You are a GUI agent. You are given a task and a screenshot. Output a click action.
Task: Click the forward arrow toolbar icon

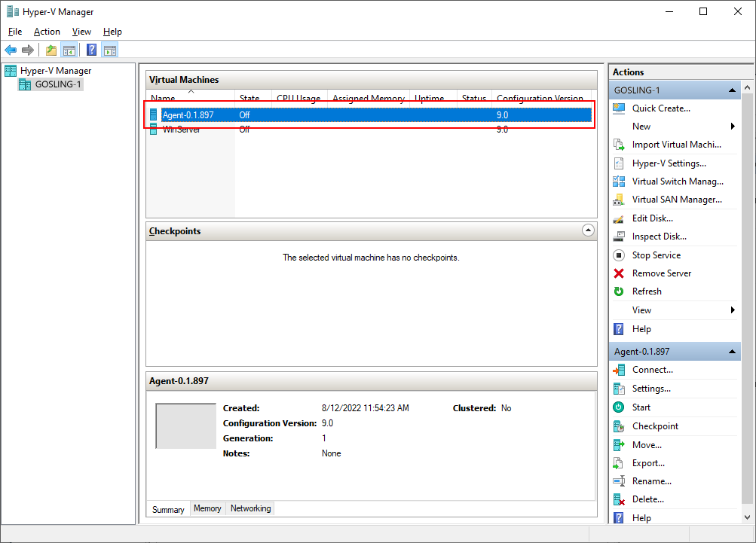pos(28,50)
